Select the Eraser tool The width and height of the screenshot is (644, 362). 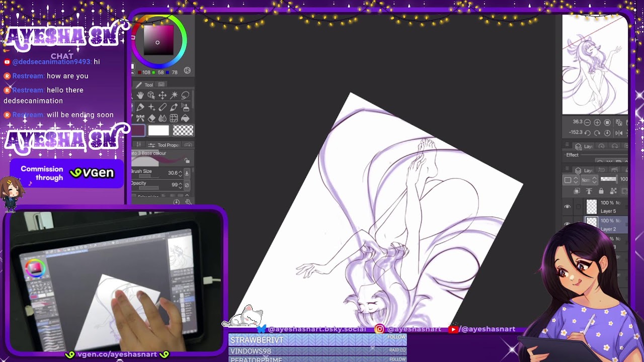pyautogui.click(x=151, y=119)
